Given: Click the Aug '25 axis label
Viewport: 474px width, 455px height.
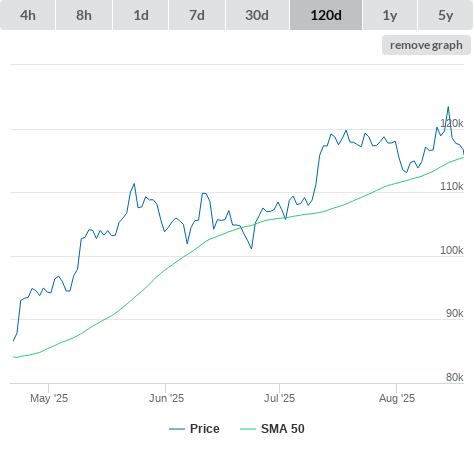Looking at the screenshot, I should [397, 398].
